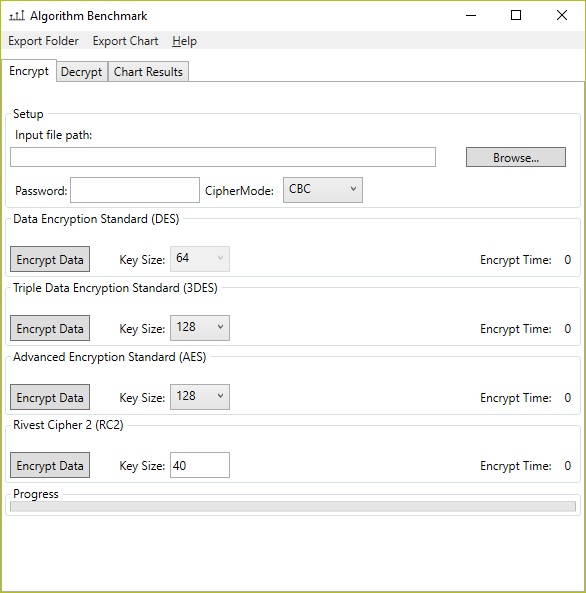Switch to the Decrypt tab
This screenshot has width=586, height=593.
[x=81, y=71]
